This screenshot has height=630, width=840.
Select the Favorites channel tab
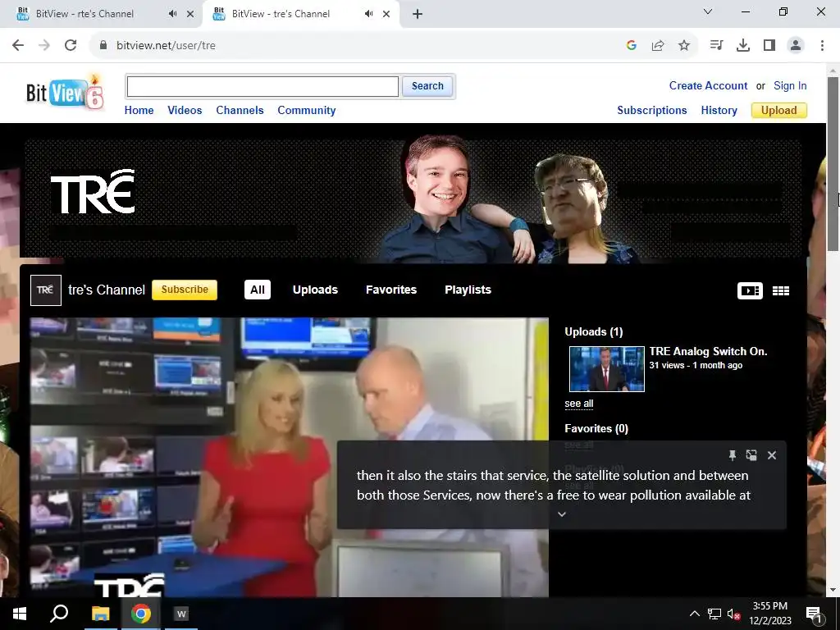(x=391, y=290)
